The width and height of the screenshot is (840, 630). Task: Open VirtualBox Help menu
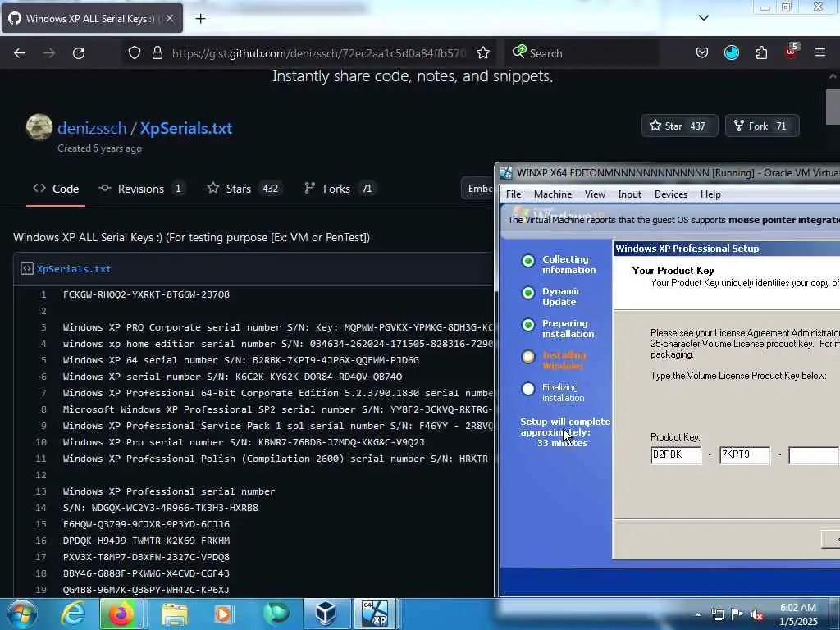tap(710, 194)
